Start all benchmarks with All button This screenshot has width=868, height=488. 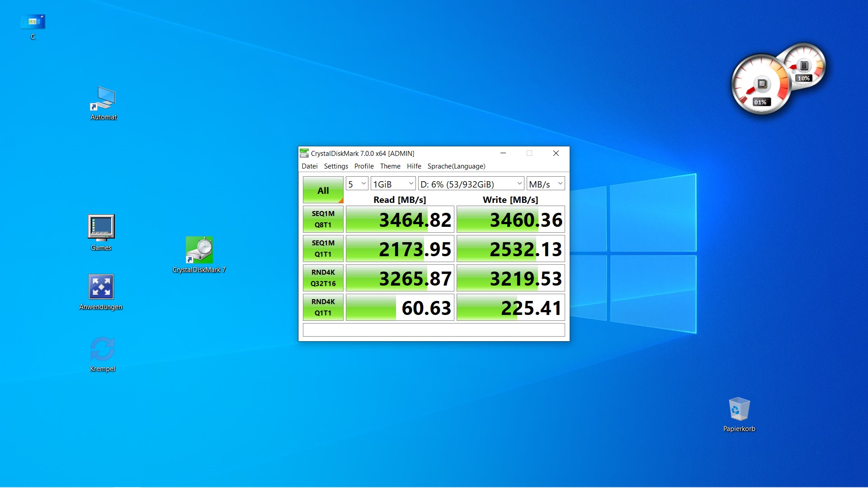point(323,190)
